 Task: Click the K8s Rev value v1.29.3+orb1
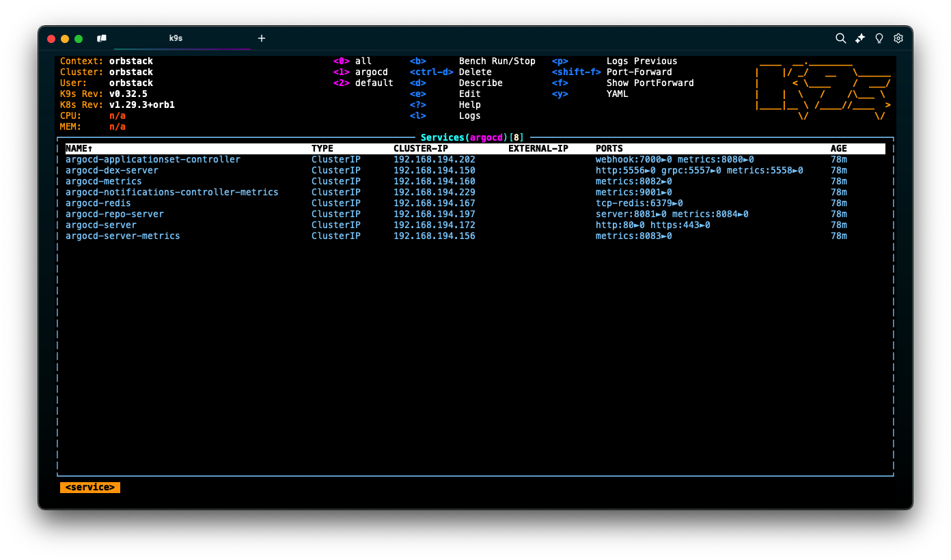142,104
